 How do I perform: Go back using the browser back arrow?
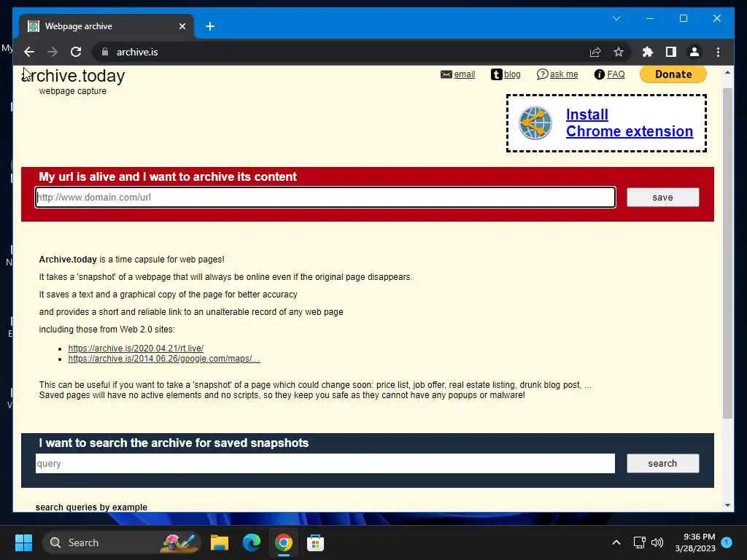[29, 52]
